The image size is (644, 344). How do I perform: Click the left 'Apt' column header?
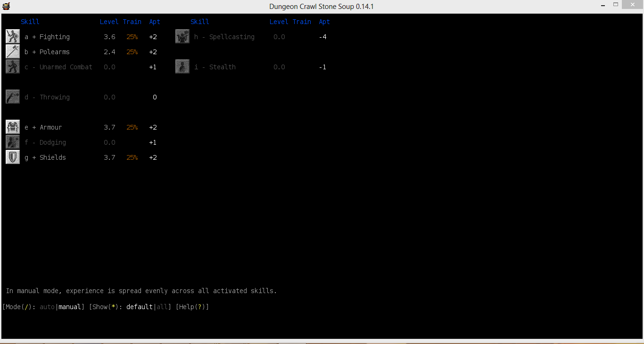tap(155, 22)
